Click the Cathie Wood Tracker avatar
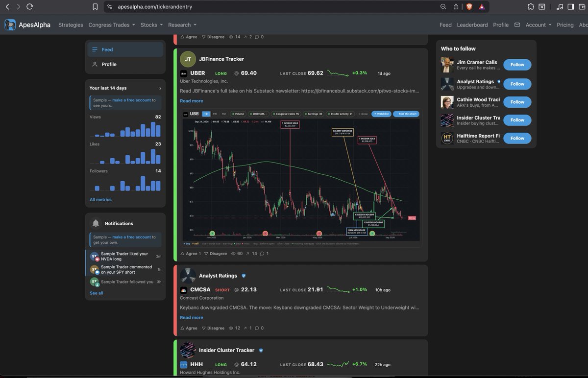This screenshot has height=378, width=588. tap(447, 102)
